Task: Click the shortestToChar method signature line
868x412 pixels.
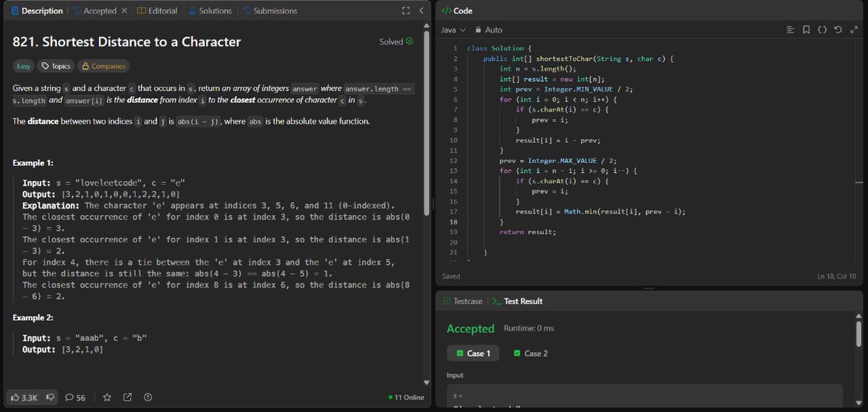Action: [579, 58]
